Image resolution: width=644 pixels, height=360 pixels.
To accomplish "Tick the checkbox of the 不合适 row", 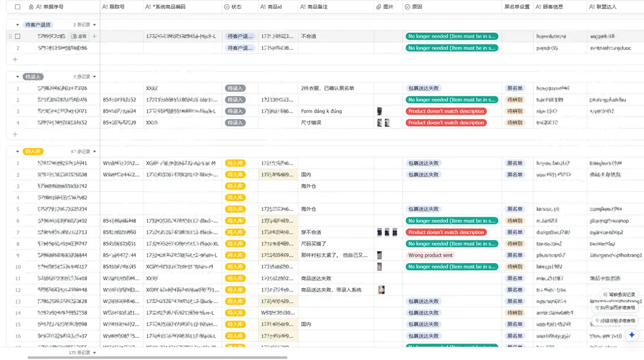I will tap(18, 36).
